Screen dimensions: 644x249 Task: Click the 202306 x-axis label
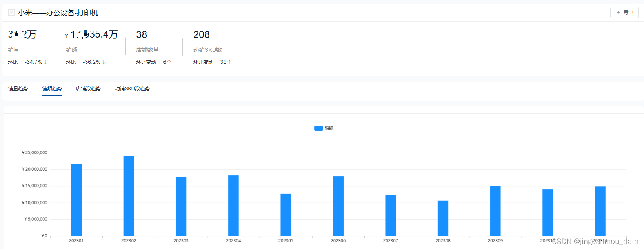click(338, 241)
